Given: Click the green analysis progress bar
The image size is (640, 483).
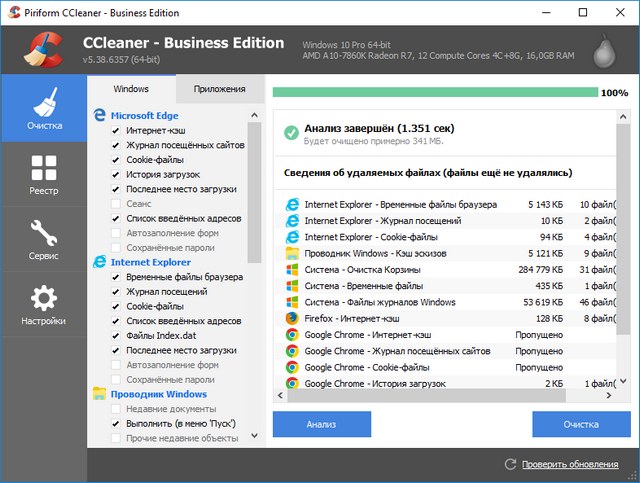Looking at the screenshot, I should (x=434, y=92).
